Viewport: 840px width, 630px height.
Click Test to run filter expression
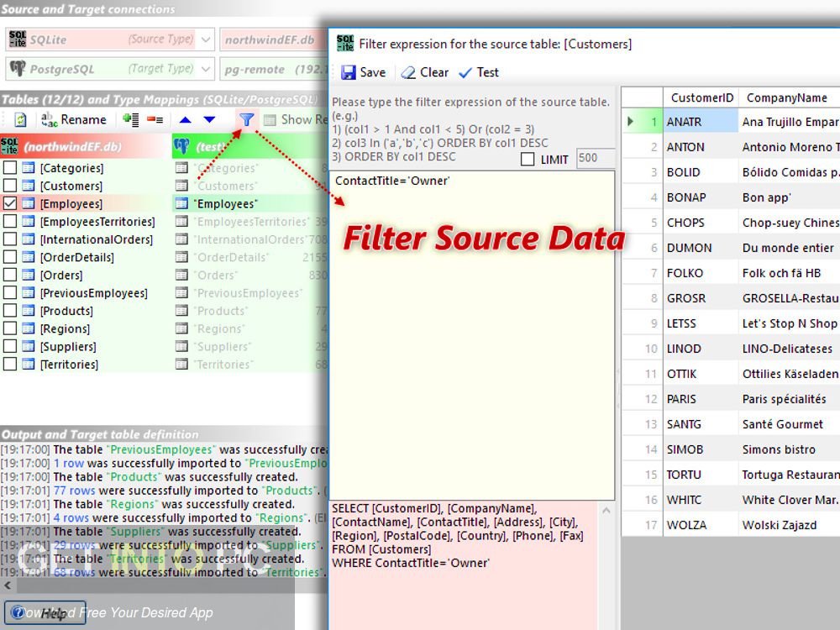479,72
